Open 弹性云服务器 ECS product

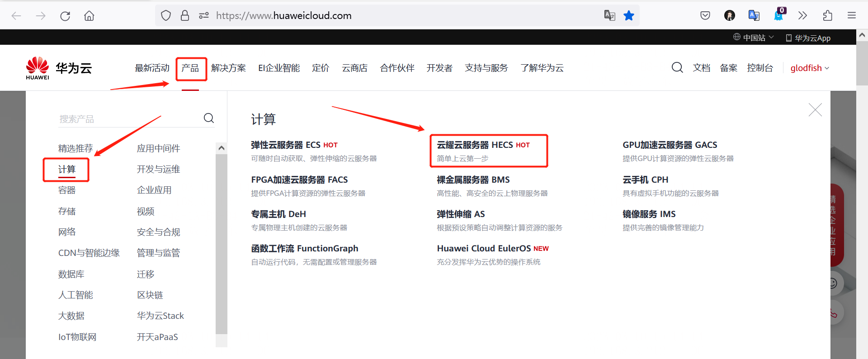286,145
